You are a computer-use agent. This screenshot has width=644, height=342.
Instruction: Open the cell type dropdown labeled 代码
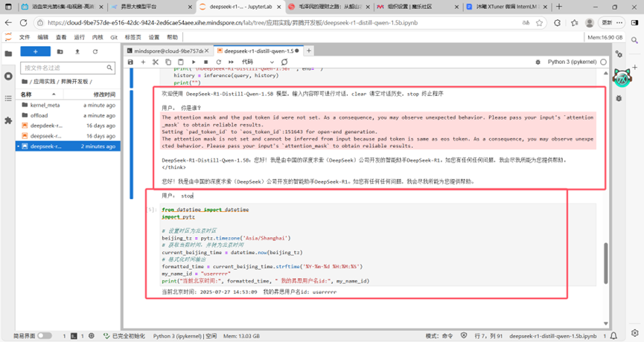252,62
